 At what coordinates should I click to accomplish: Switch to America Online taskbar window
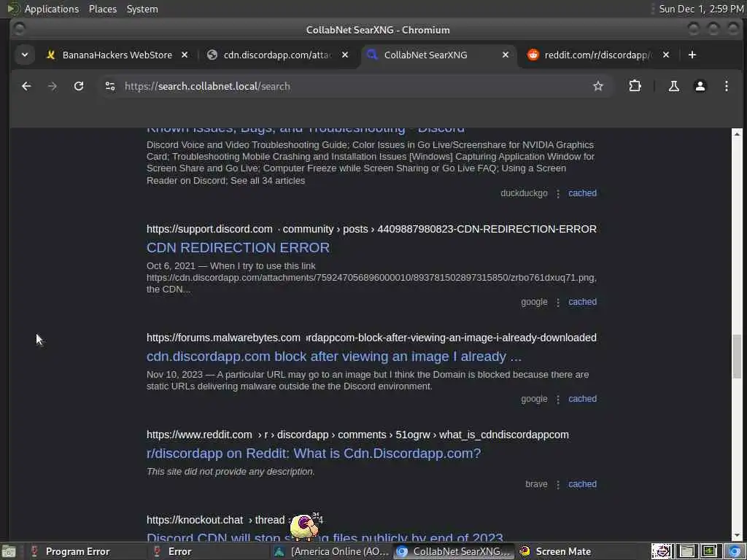click(x=332, y=551)
